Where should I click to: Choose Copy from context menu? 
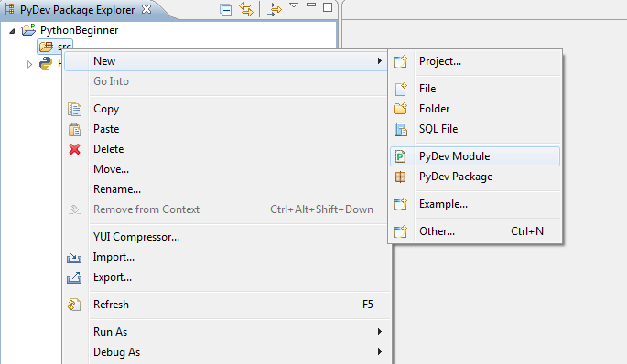(106, 109)
